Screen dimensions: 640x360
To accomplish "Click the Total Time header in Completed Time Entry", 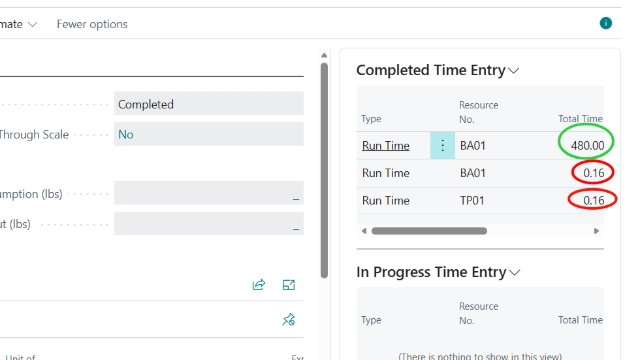I will pyautogui.click(x=580, y=119).
